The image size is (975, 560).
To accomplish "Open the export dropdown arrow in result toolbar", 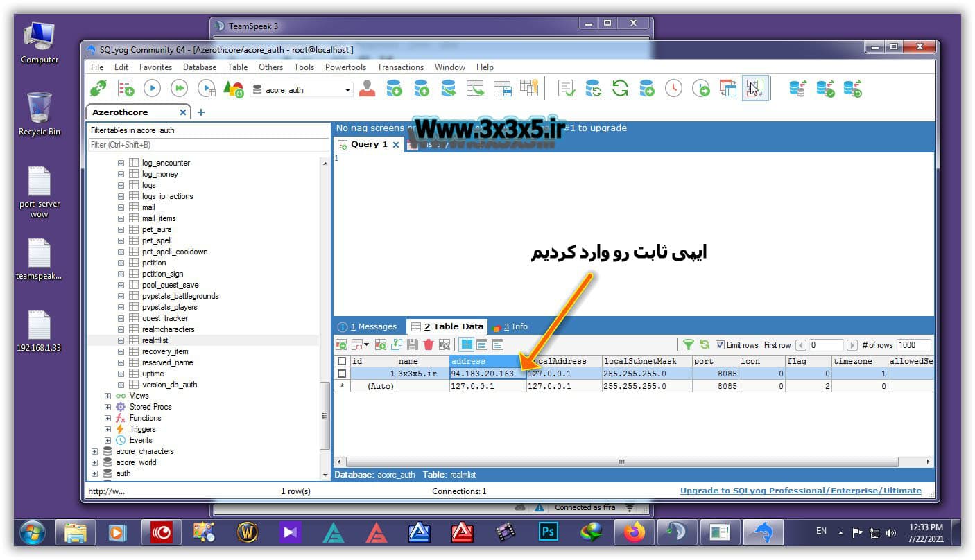I will coord(366,344).
